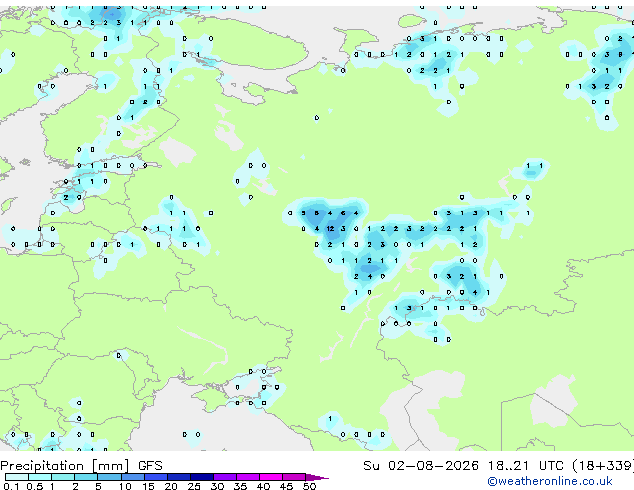Click the 20–25 mm legend swatch
The width and height of the screenshot is (634, 490).
(179, 477)
